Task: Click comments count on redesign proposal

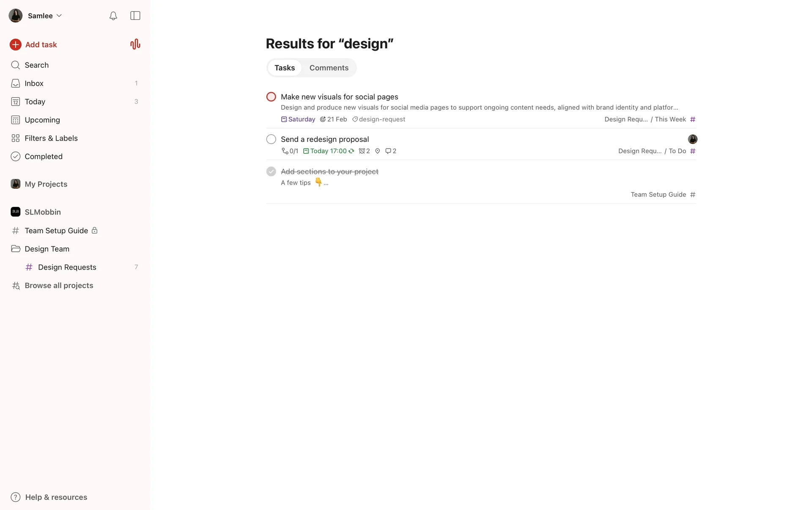Action: point(391,151)
